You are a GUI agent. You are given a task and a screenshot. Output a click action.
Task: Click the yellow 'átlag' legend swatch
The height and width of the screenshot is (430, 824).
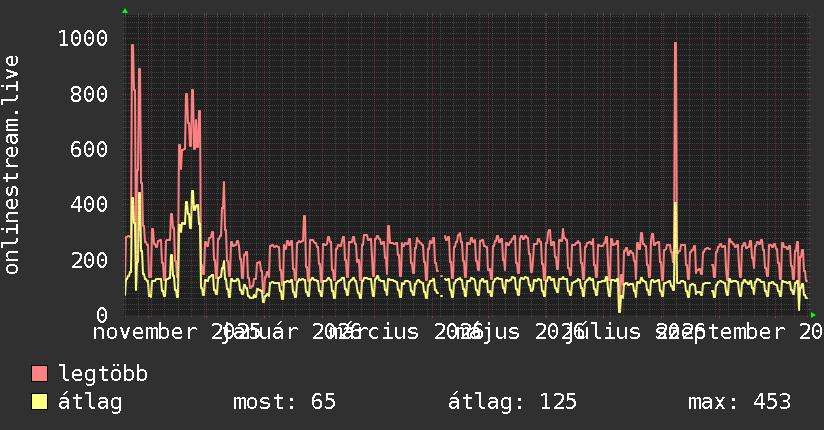point(39,402)
